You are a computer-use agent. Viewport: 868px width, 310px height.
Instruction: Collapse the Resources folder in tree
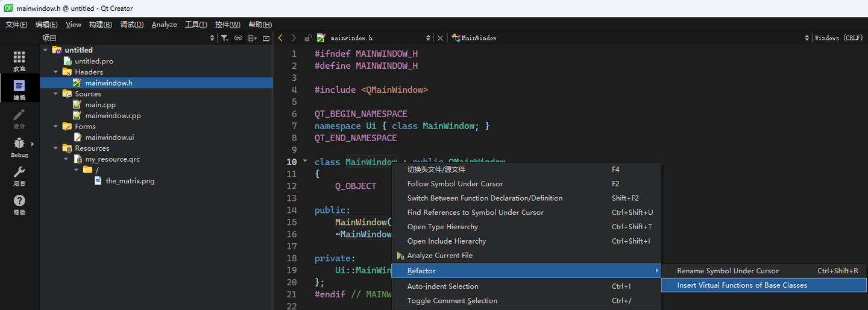click(56, 148)
